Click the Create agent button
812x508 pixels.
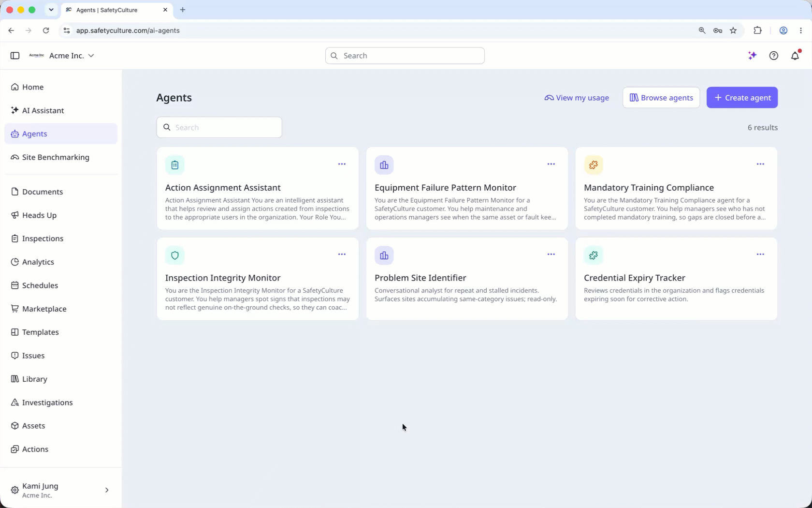pos(742,98)
